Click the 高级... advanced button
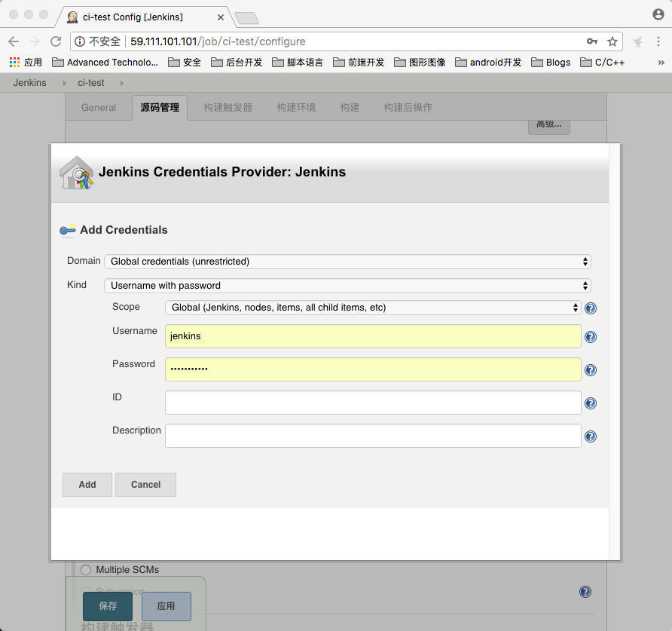Screen dimensions: 672x631 click(x=549, y=127)
